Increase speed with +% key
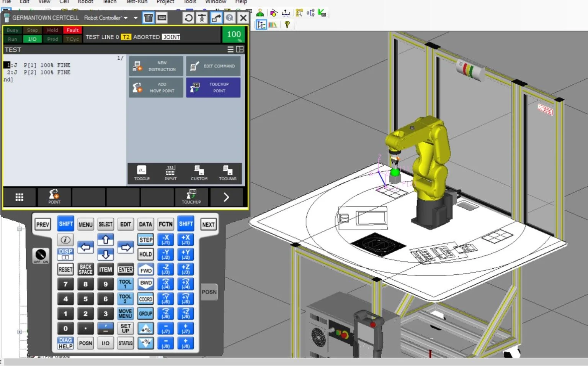 (x=146, y=329)
